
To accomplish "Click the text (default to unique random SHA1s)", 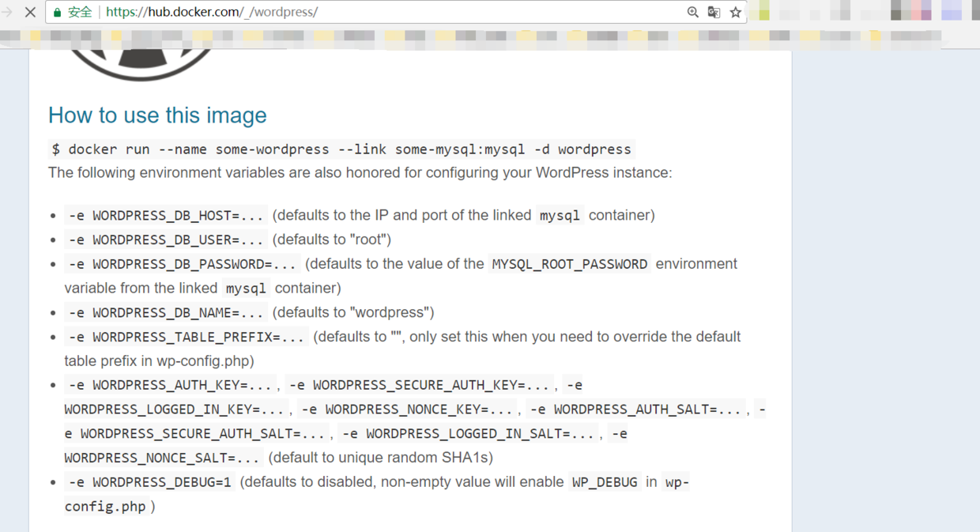I will [380, 458].
